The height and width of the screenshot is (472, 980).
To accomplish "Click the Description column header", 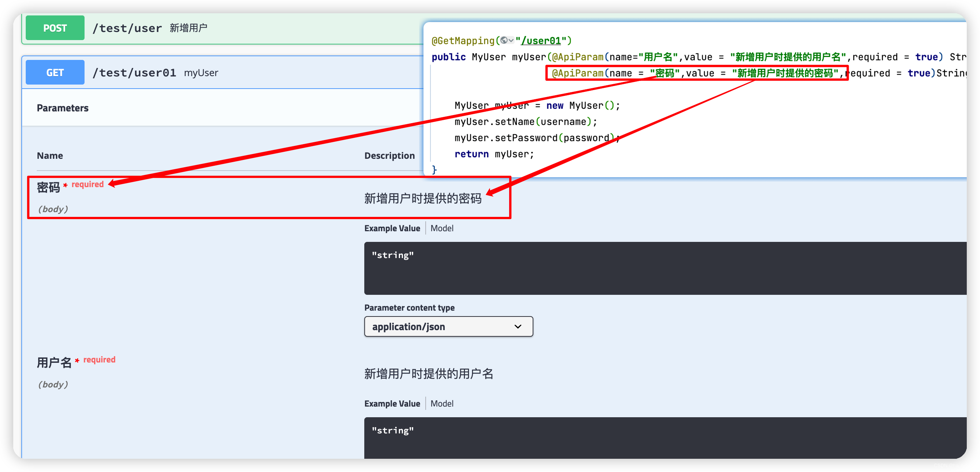I will point(389,155).
